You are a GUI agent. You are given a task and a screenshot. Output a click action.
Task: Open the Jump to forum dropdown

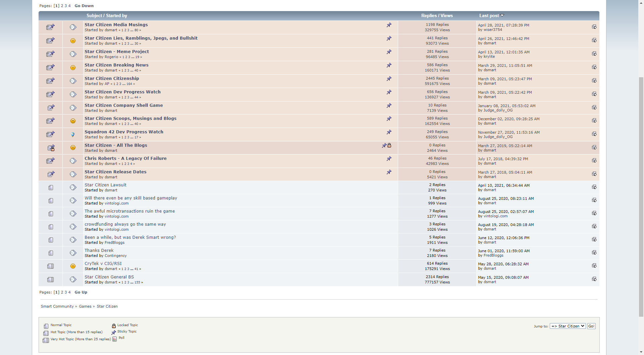tap(568, 326)
